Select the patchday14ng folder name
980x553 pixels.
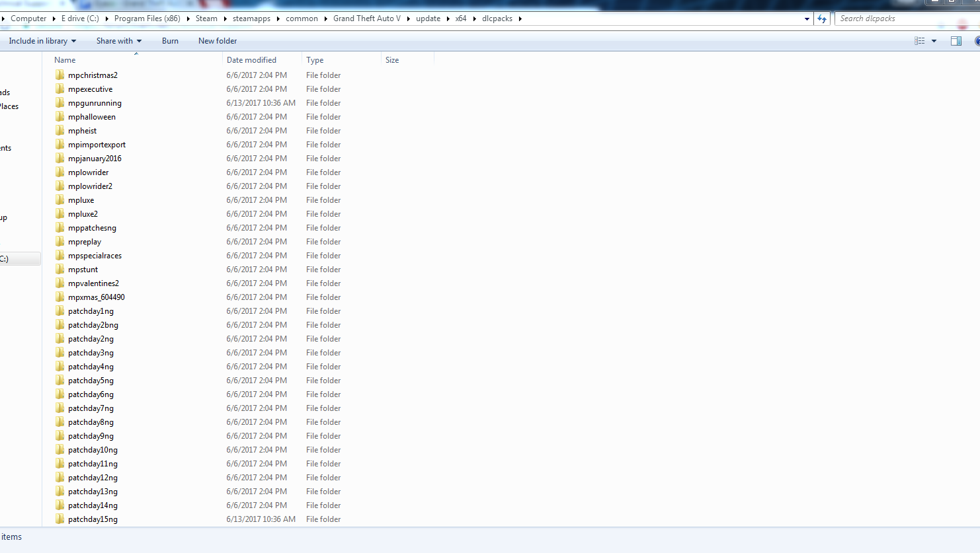[93, 505]
